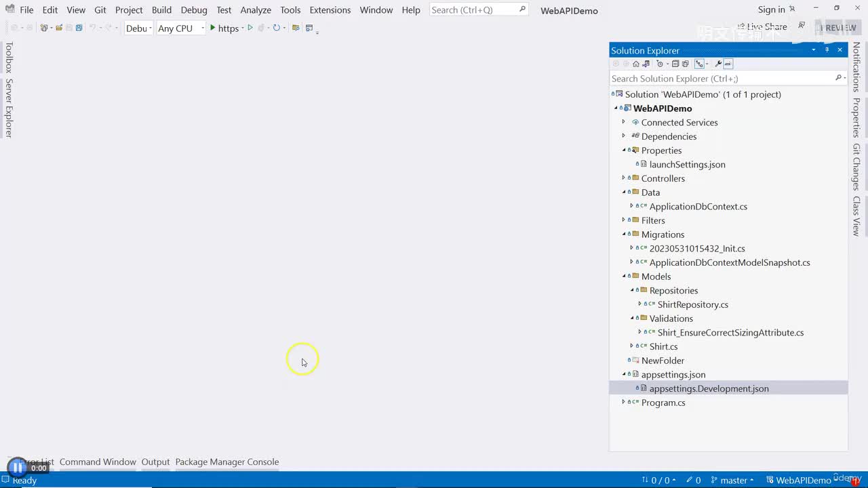Open Solution Explorer window position dropdown
This screenshot has height=488, width=868.
pos(814,50)
